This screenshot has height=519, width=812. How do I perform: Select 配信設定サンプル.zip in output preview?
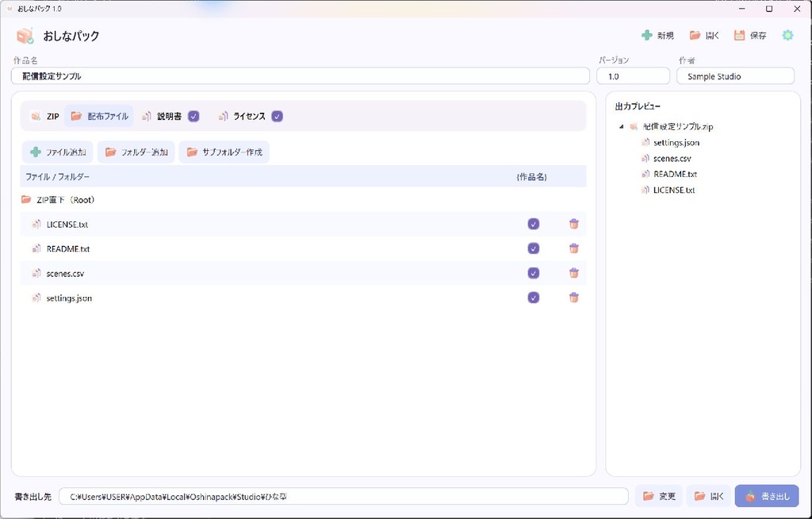click(x=678, y=126)
